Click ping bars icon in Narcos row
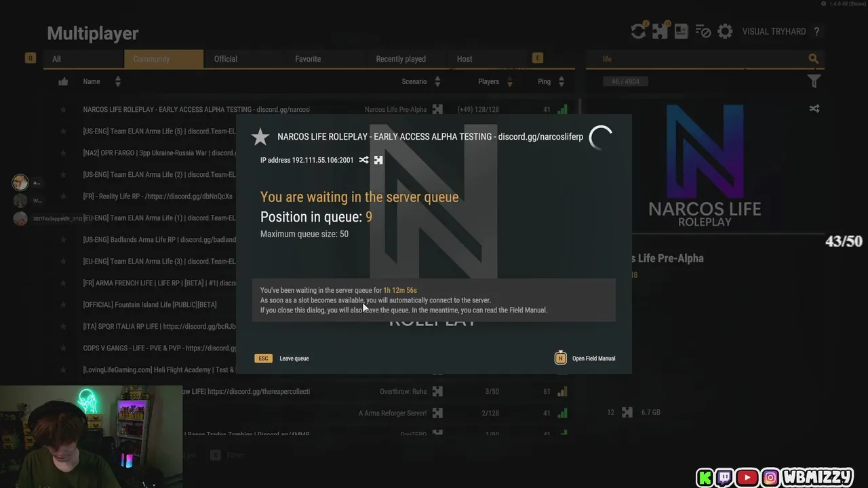The width and height of the screenshot is (868, 488). (x=562, y=109)
